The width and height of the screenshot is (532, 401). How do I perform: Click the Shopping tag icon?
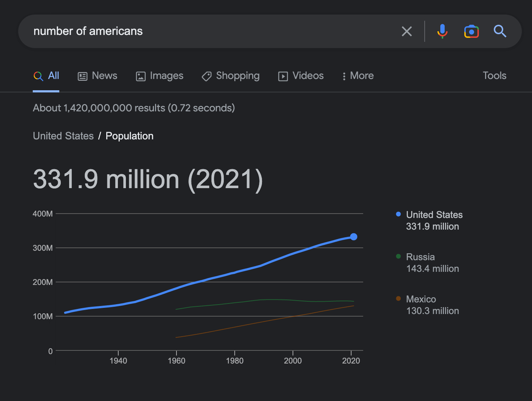pos(206,76)
